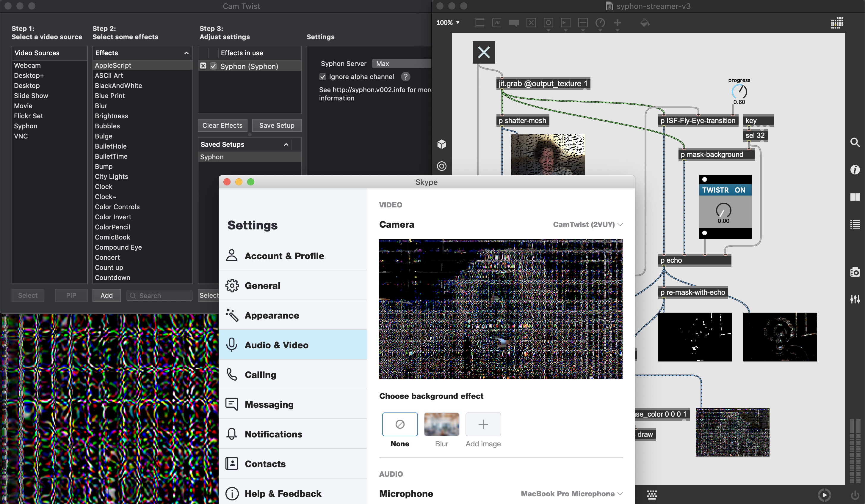Click the PIP button in CamTwist

point(71,295)
